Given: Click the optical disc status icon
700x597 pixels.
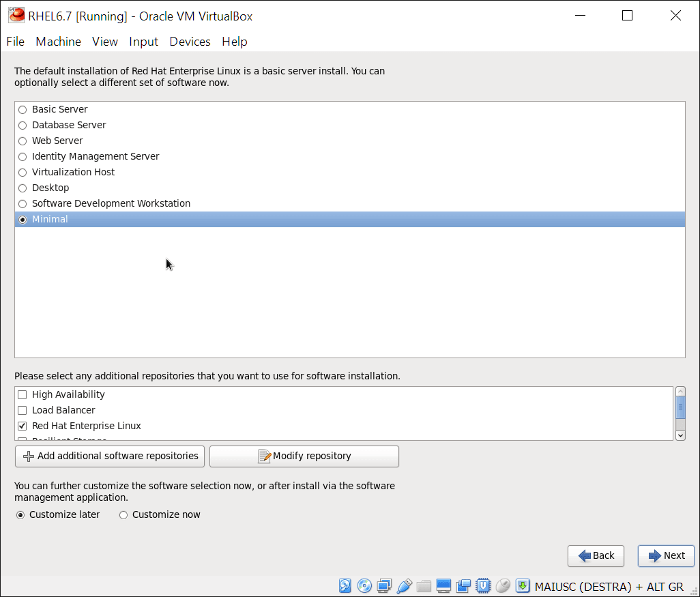Looking at the screenshot, I should click(x=364, y=585).
